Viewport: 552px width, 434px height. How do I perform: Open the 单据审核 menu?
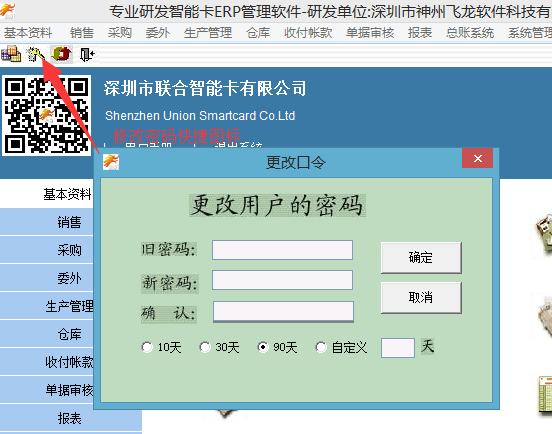(x=370, y=33)
